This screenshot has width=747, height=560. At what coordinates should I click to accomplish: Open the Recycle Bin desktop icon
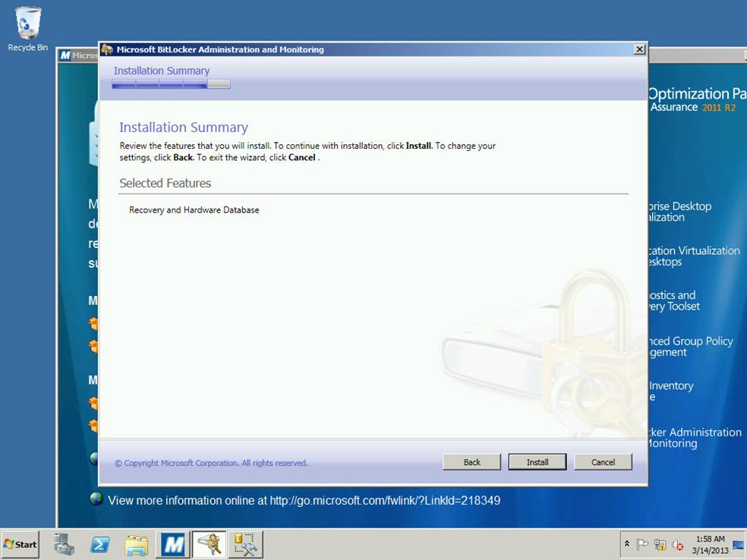28,30
